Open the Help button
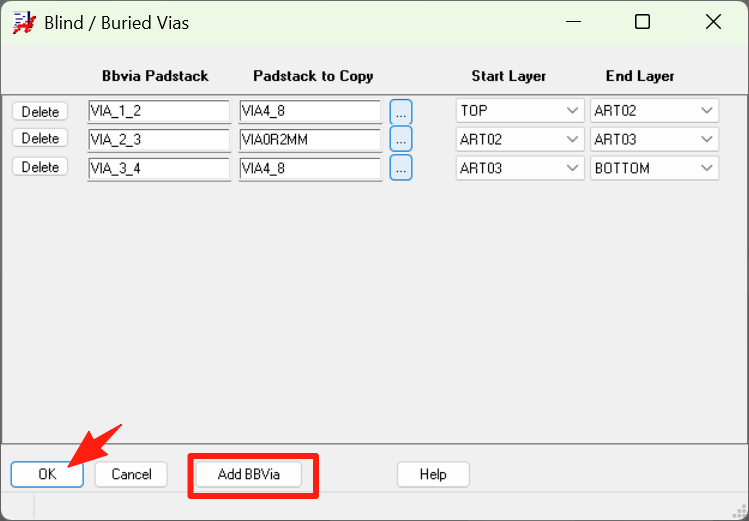 click(x=433, y=474)
